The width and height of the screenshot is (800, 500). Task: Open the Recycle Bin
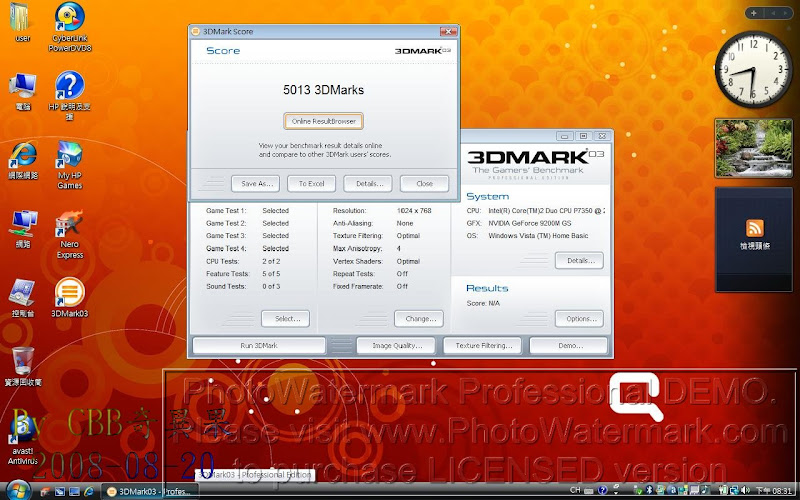click(23, 366)
